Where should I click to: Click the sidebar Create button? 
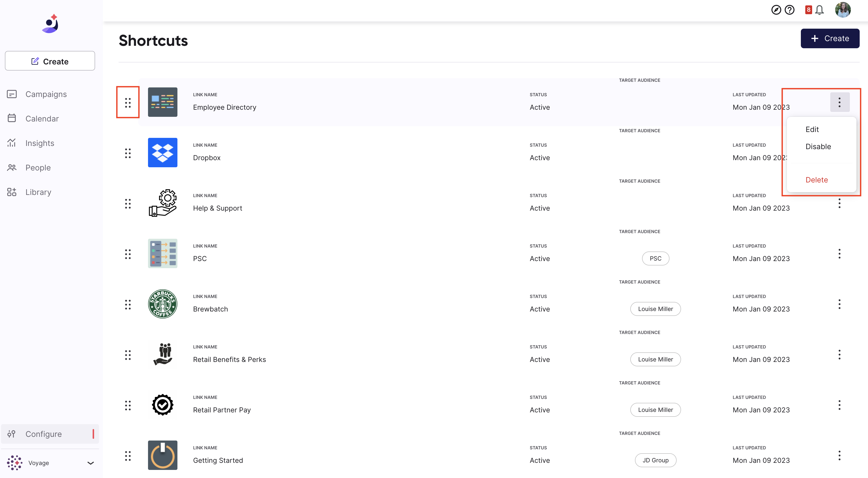point(50,61)
